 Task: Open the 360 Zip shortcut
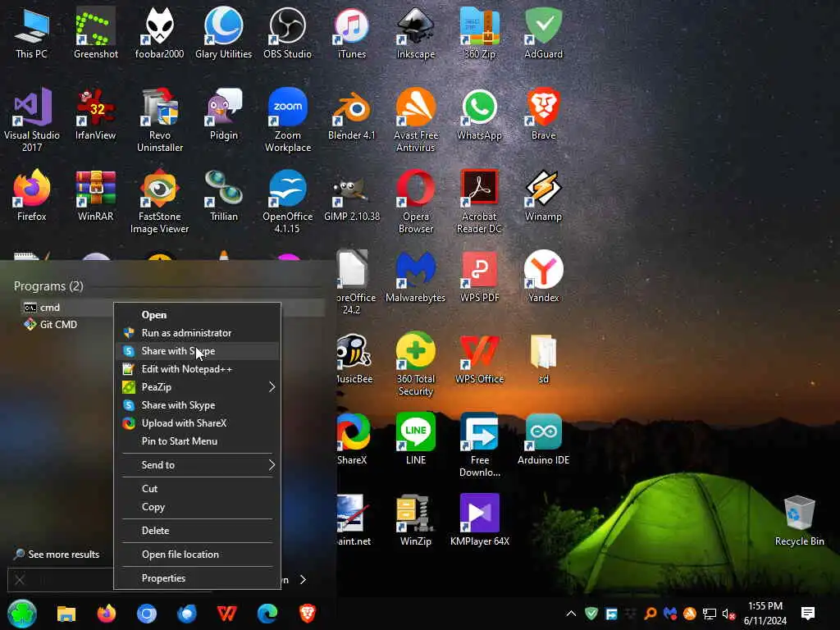click(479, 33)
